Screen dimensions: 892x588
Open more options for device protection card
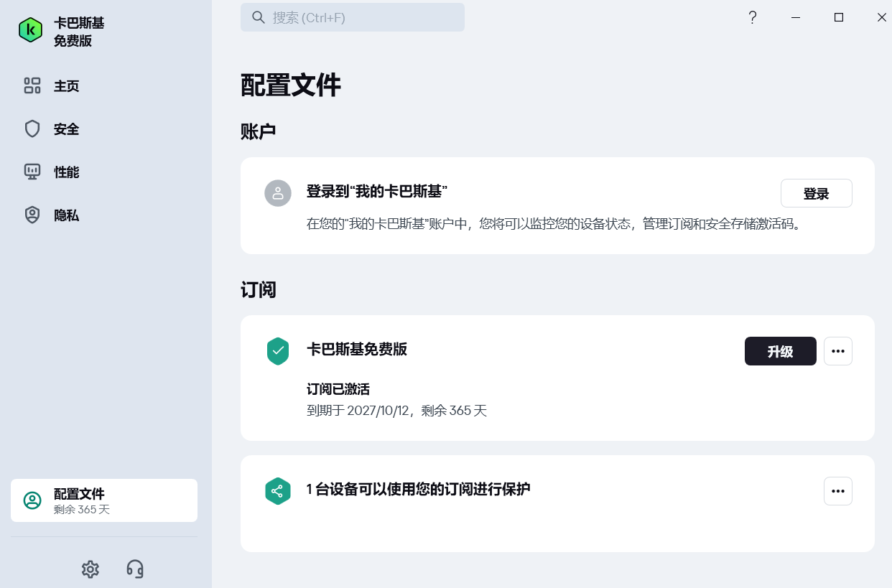click(x=838, y=491)
